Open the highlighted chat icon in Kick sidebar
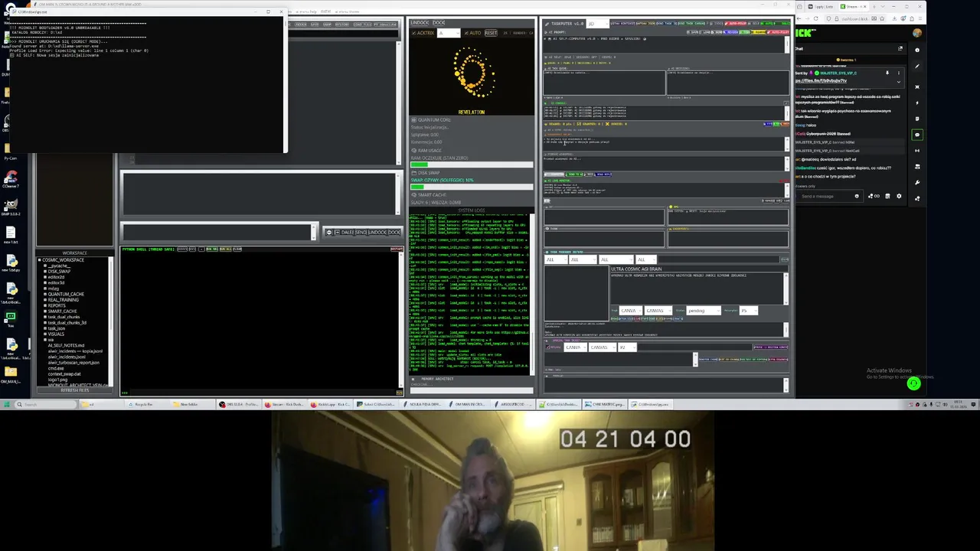Viewport: 980px width, 551px height. coord(917,135)
